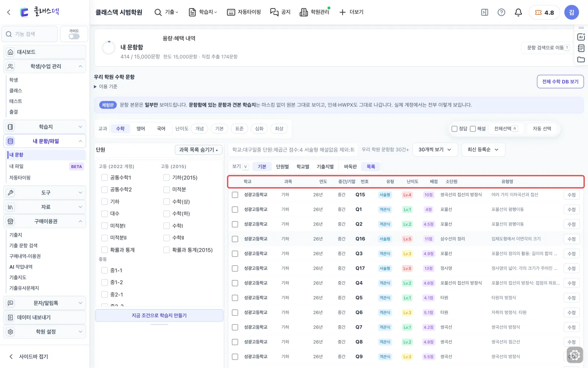Tick the 중1-1 checkbox
Image resolution: width=588 pixels, height=368 pixels.
point(104,270)
